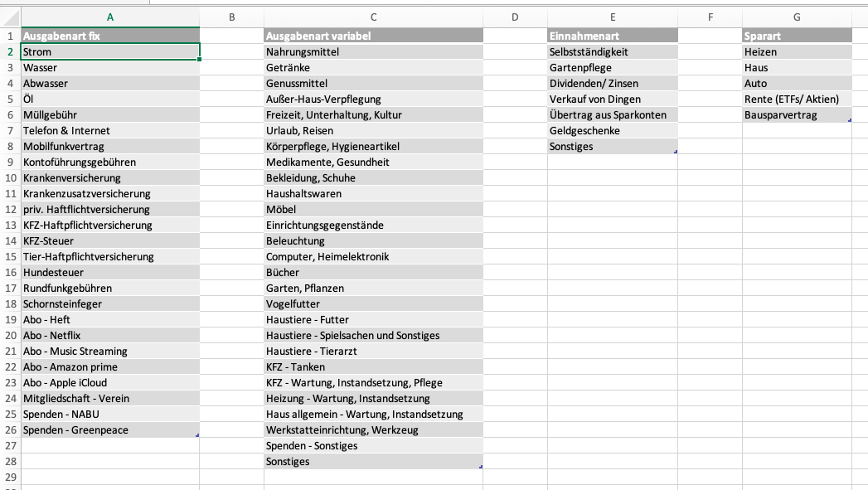Select the 'Wasser' cell

click(110, 67)
